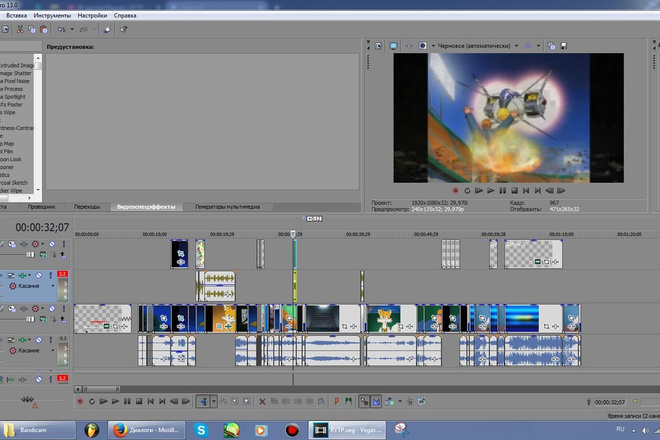Select the Spotlight effect in list

point(13,96)
